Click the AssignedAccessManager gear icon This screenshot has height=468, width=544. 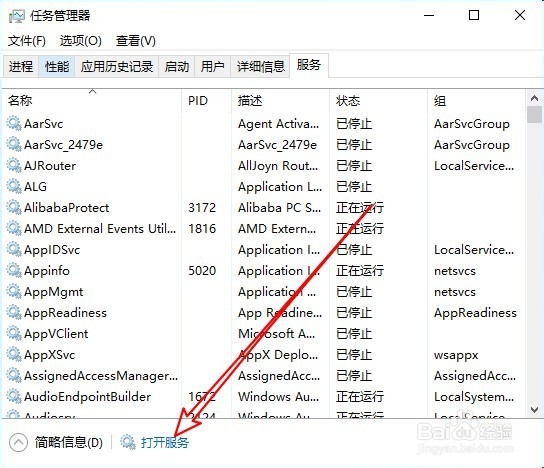point(14,376)
